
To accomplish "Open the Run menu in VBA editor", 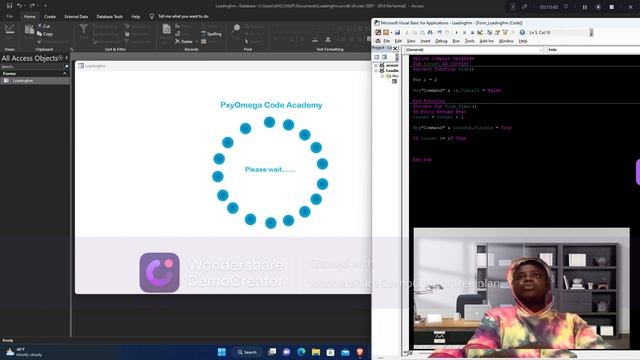I will pos(456,41).
